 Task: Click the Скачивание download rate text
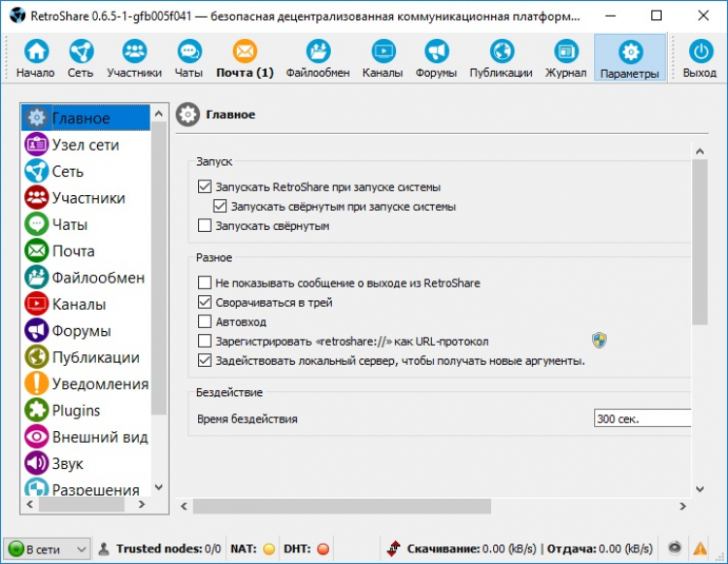pyautogui.click(x=471, y=549)
